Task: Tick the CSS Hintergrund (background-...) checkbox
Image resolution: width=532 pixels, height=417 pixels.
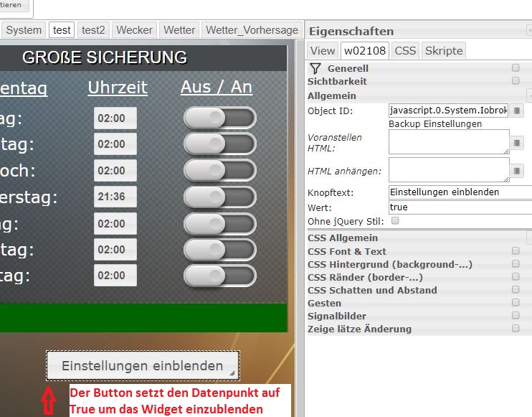Action: 516,264
